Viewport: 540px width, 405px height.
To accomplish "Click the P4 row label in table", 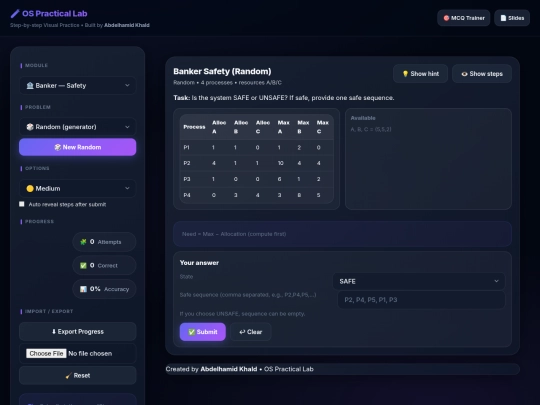I will coord(187,195).
